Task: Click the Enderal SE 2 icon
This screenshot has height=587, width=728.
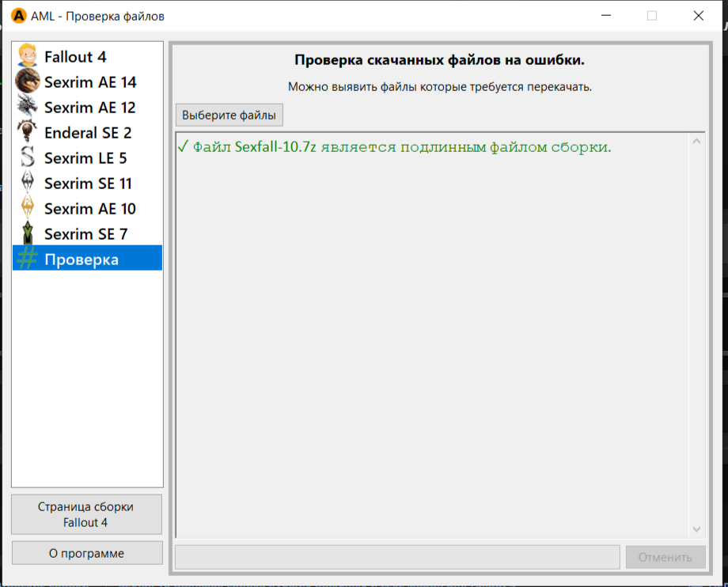Action: [x=27, y=133]
